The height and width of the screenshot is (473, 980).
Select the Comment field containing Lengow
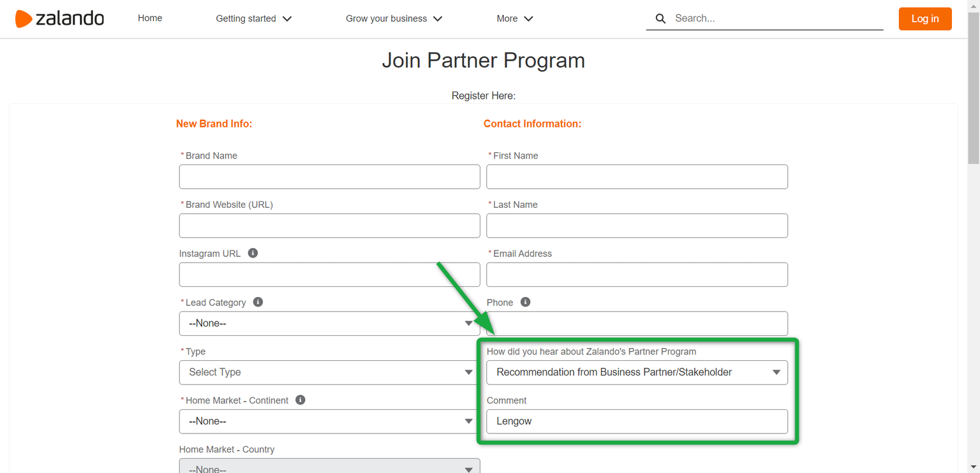637,421
